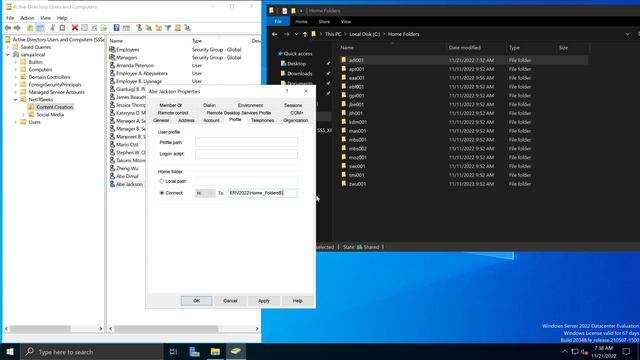
Task: Click the Profile path input field
Action: [x=246, y=142]
